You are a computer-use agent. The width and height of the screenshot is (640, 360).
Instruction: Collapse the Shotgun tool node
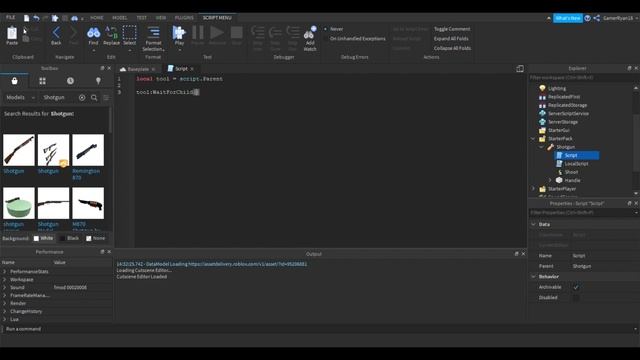(542, 147)
